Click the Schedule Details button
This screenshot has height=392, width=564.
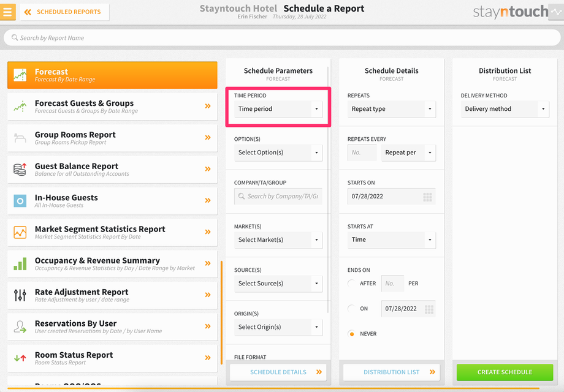(278, 372)
